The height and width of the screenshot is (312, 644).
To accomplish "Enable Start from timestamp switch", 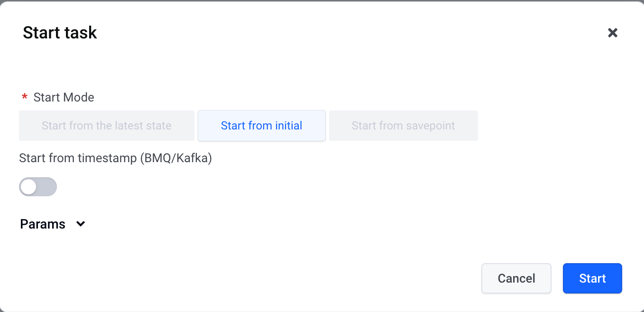I will (x=38, y=187).
